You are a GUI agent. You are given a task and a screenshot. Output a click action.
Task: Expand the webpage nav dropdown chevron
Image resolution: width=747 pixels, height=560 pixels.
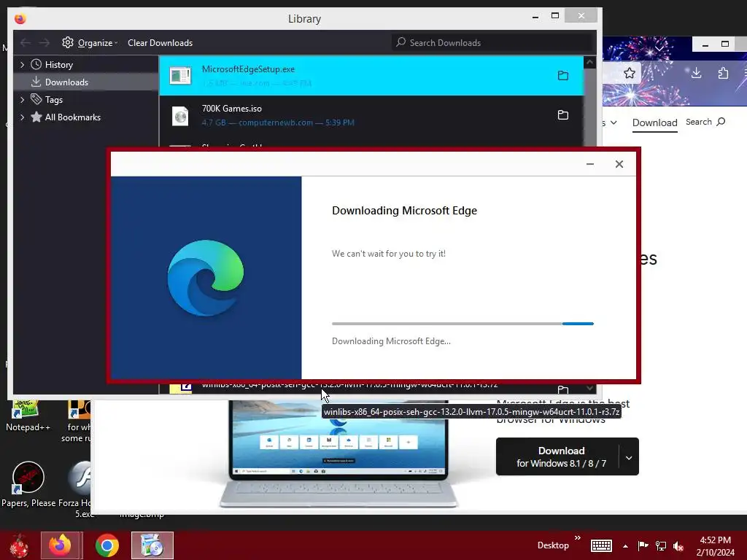(x=614, y=122)
